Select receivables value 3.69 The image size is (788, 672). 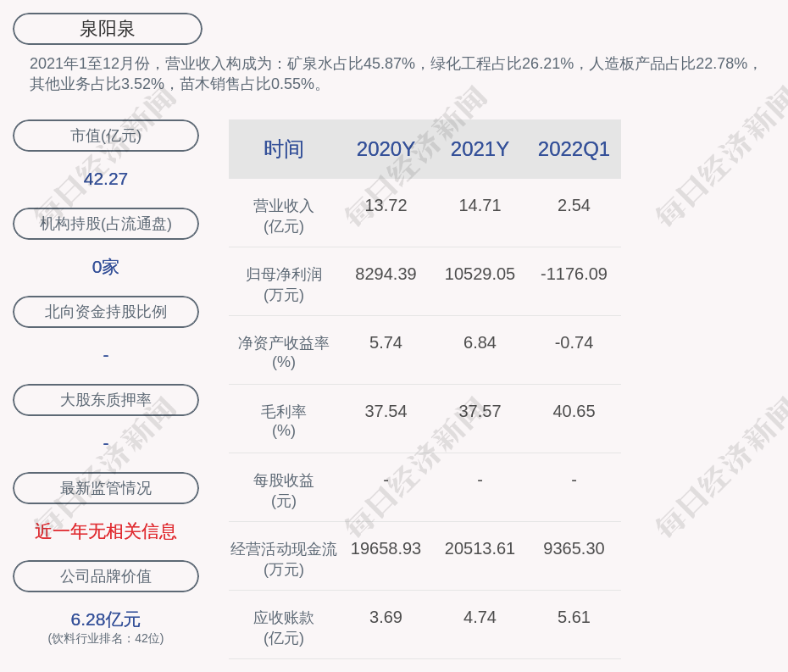[386, 617]
